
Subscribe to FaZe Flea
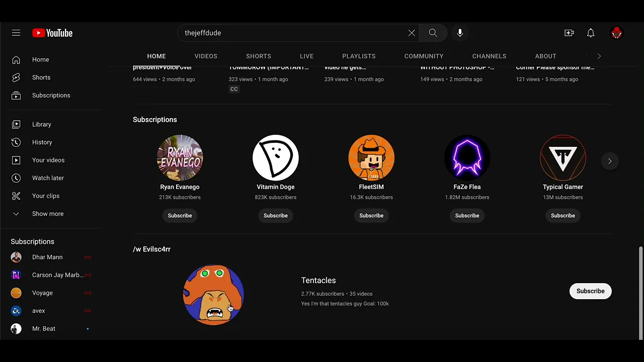tap(467, 216)
